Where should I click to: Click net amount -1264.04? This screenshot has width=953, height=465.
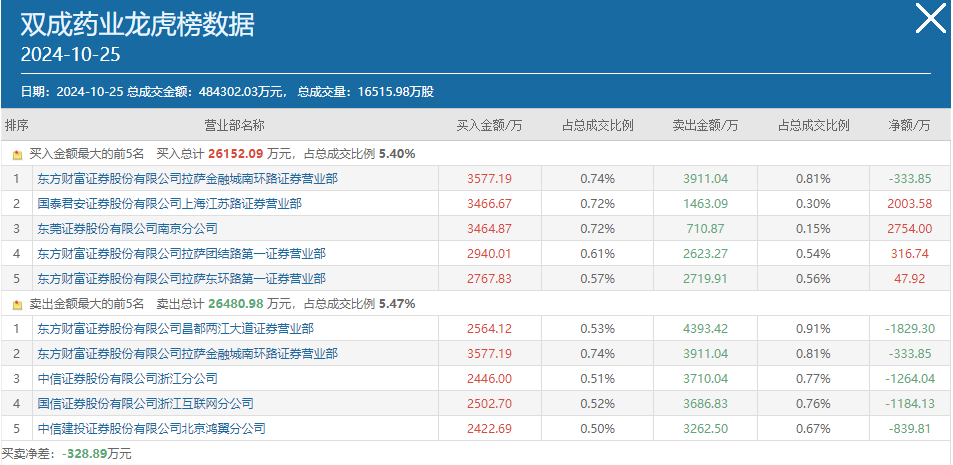tap(909, 379)
